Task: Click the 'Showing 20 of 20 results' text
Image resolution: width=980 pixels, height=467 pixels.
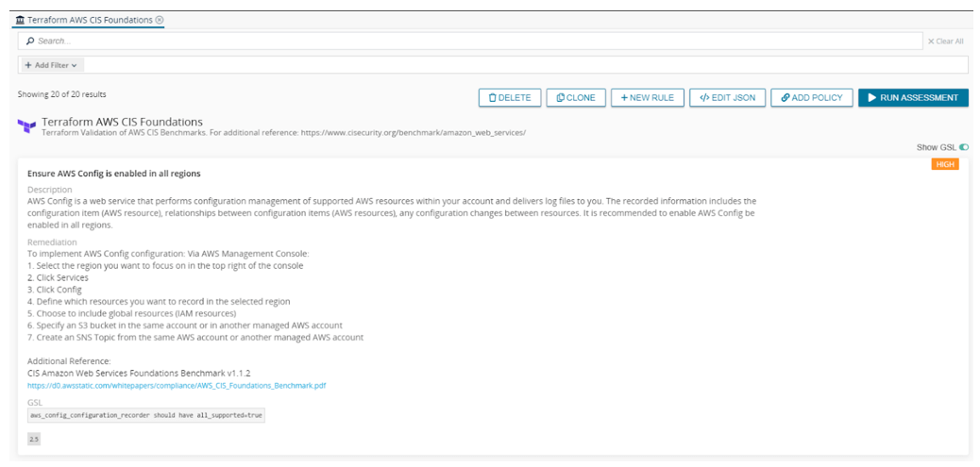Action: point(62,95)
